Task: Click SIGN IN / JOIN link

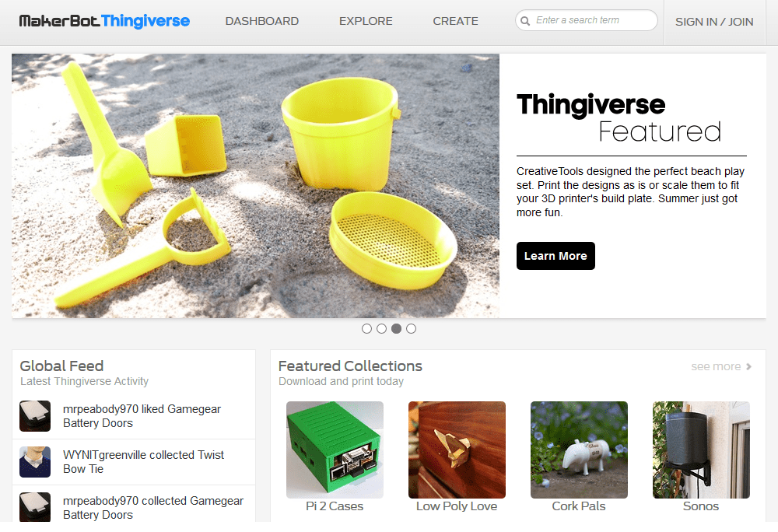Action: pyautogui.click(x=714, y=22)
